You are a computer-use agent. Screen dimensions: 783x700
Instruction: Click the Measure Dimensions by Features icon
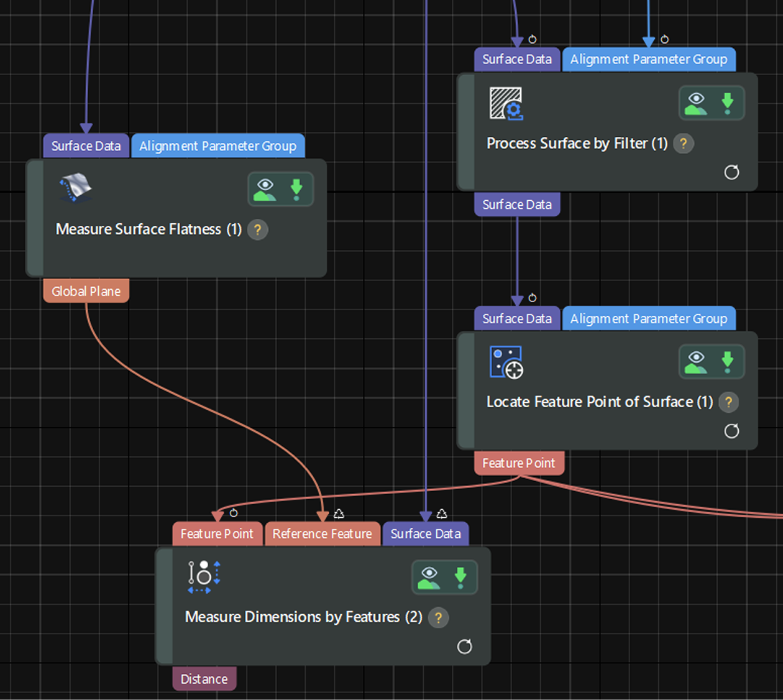coord(204,577)
